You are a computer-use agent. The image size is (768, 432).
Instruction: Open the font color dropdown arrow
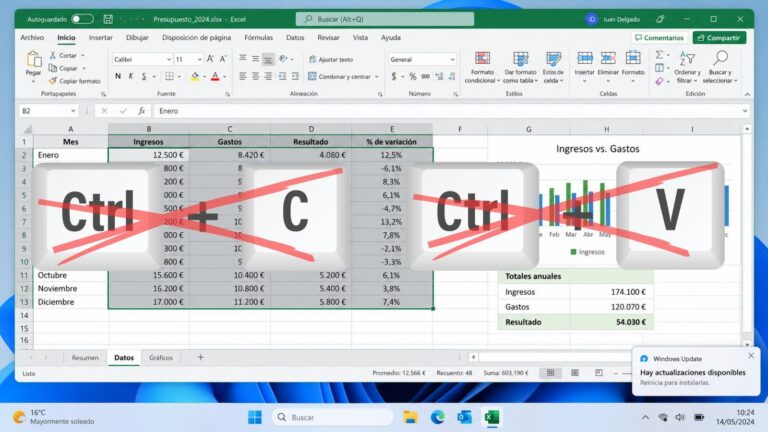click(225, 77)
